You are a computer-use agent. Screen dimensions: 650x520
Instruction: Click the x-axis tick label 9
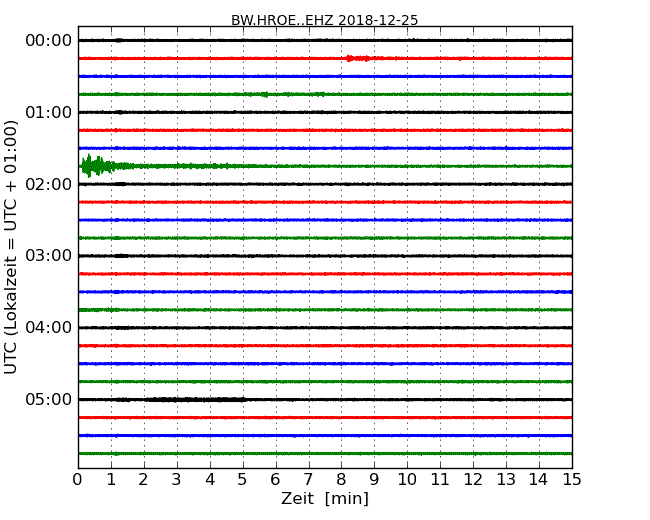coord(374,480)
